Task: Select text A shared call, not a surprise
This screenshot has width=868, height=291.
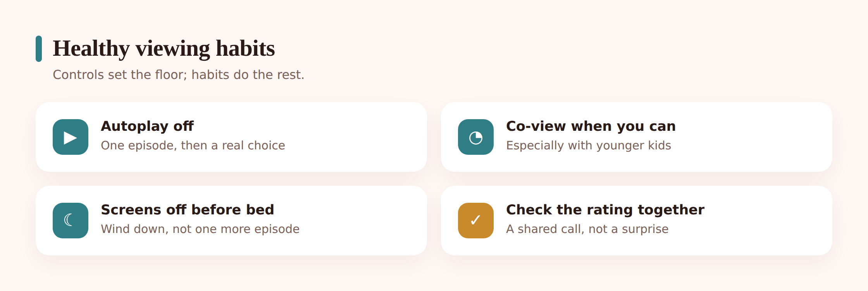Action: point(587,229)
